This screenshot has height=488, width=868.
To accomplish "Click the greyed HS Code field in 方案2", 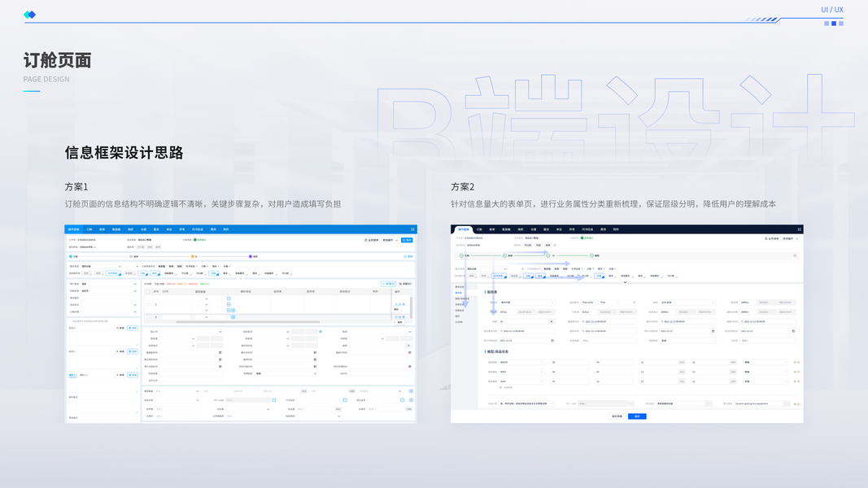I will (x=606, y=403).
